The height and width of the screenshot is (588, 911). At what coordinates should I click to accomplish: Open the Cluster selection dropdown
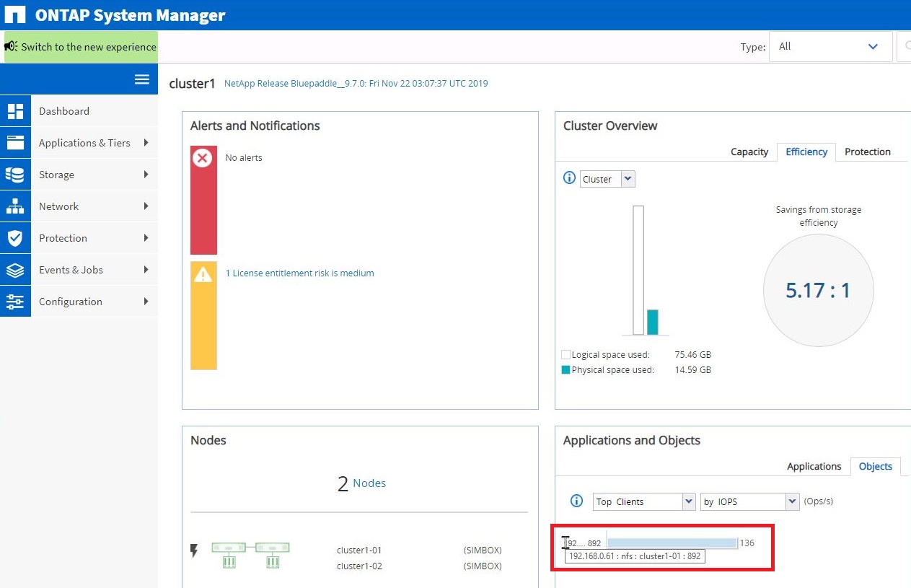click(607, 179)
